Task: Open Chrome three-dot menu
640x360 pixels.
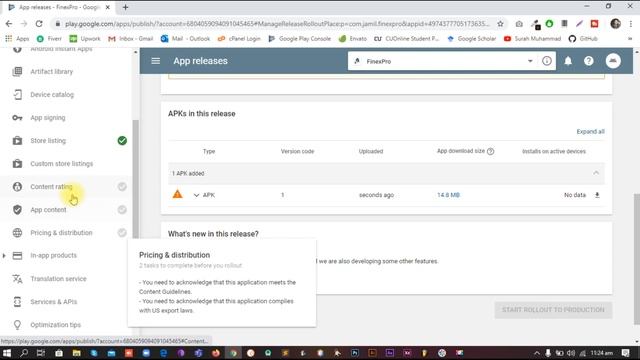Action: pos(631,24)
